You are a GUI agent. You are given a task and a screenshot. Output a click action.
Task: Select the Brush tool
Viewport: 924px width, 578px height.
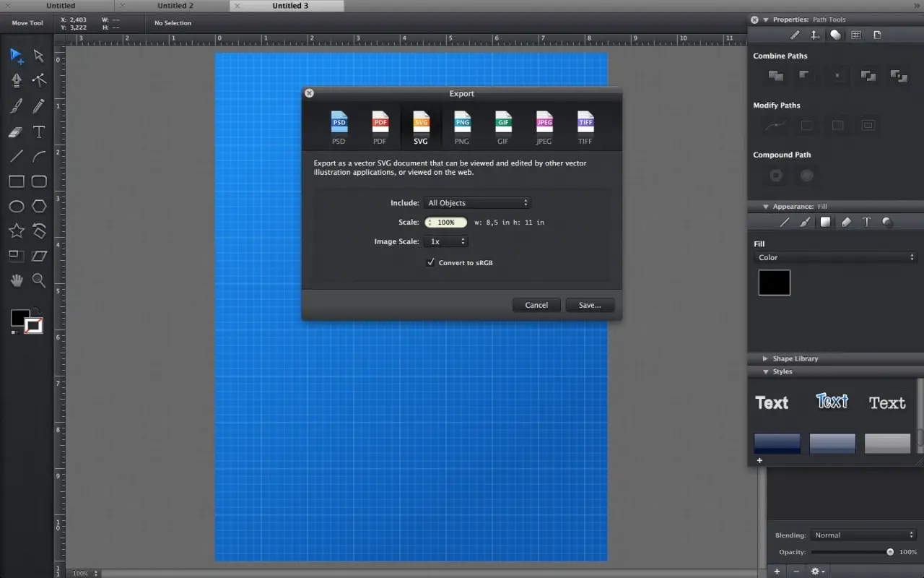click(x=17, y=106)
